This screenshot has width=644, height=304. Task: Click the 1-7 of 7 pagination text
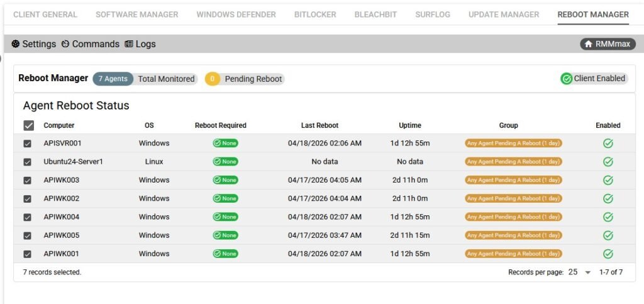pos(611,272)
